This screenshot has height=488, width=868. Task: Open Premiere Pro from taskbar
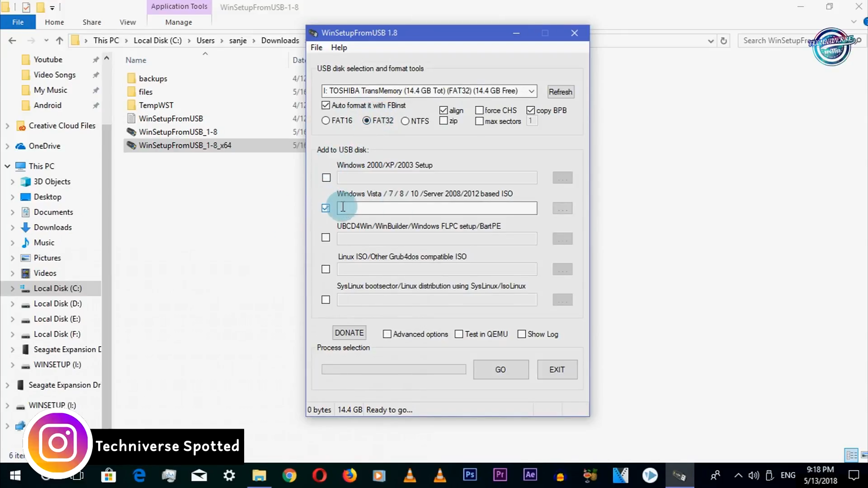500,475
